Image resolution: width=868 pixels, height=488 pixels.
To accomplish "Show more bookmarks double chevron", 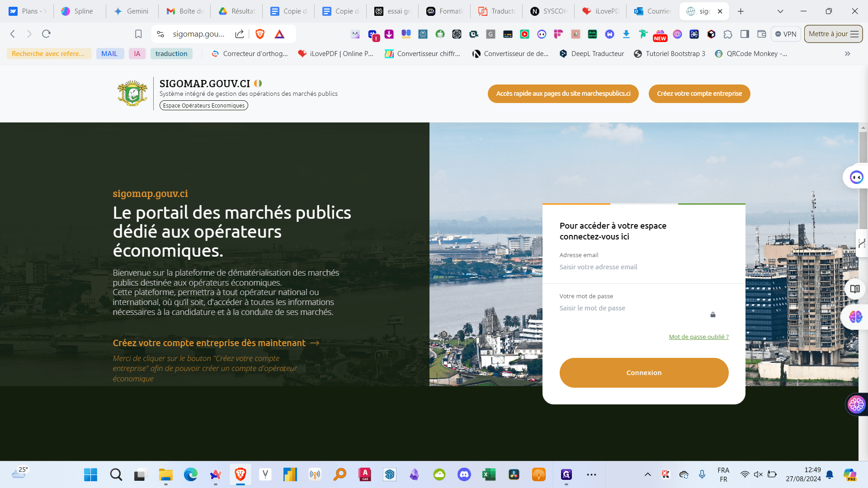I will coord(848,54).
